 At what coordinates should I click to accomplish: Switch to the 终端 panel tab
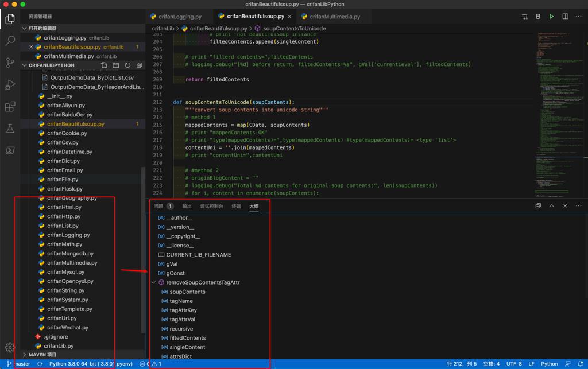236,206
